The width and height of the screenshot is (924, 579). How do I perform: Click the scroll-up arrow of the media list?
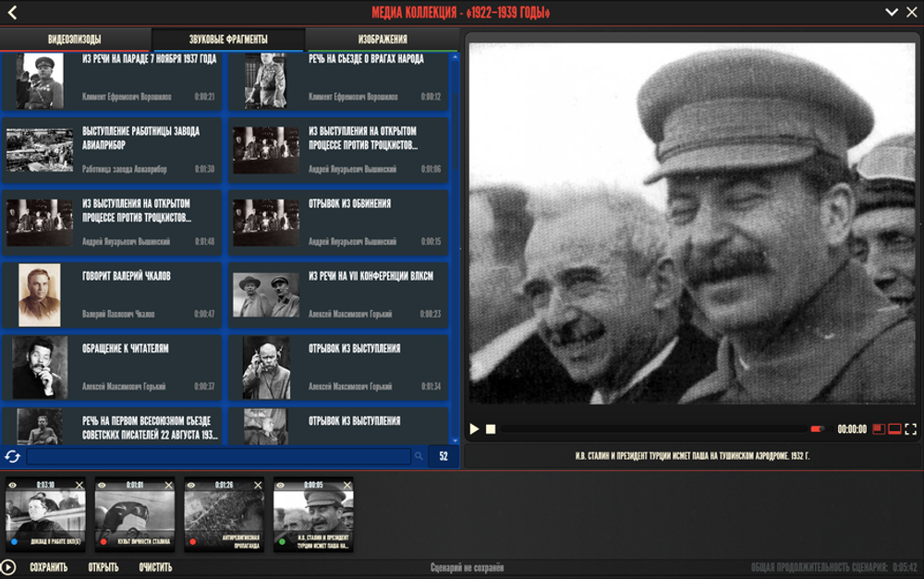455,57
